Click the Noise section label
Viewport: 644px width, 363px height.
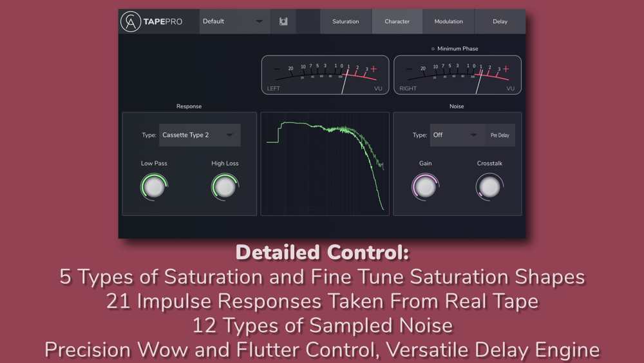pos(457,106)
